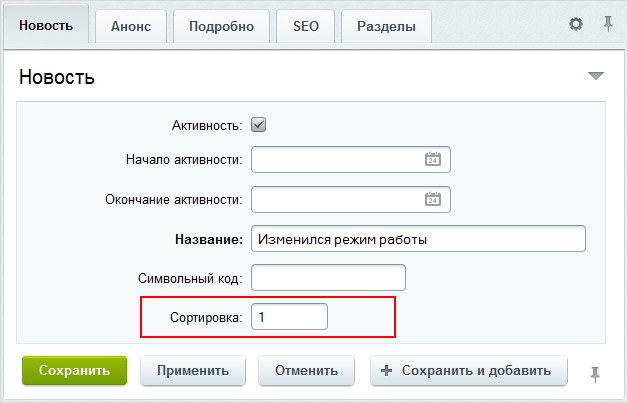The width and height of the screenshot is (628, 403).
Task: Click the Сортировка input field
Action: (289, 317)
